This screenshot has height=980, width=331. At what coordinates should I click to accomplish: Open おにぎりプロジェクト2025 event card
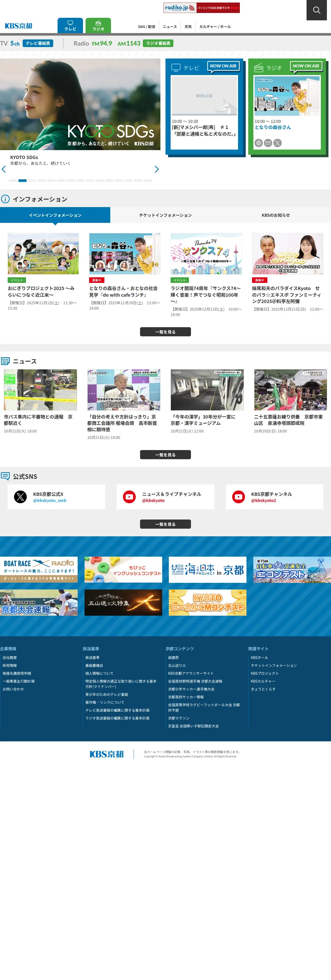tap(43, 272)
